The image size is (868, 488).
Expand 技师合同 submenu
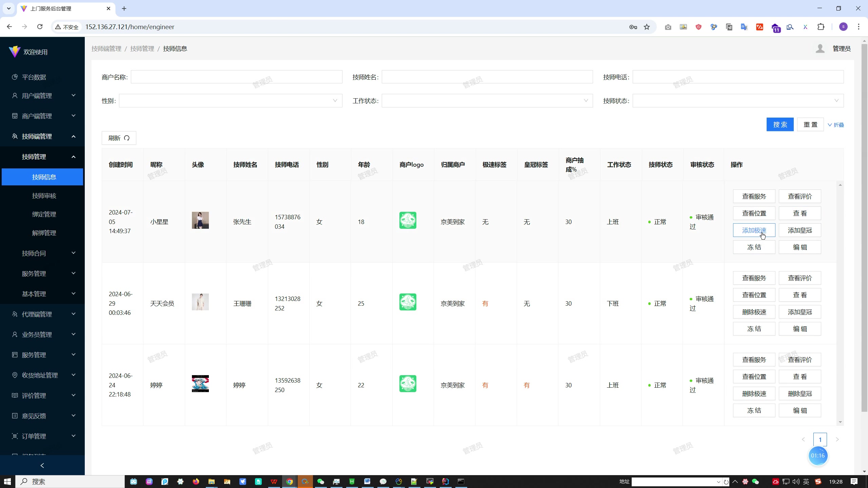pyautogui.click(x=42, y=253)
